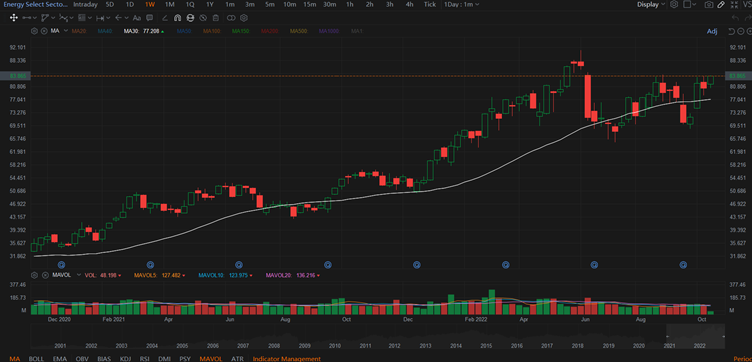The height and width of the screenshot is (362, 752).
Task: Switch to the 1D timeframe
Action: tap(130, 4)
